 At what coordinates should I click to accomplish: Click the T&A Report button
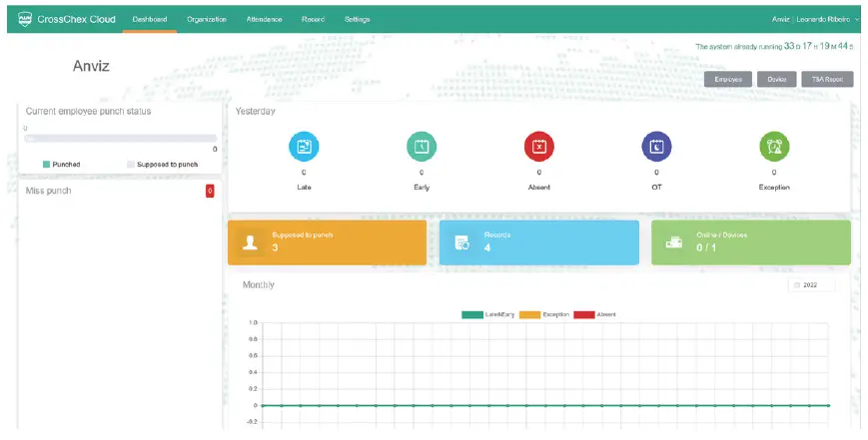(x=827, y=79)
